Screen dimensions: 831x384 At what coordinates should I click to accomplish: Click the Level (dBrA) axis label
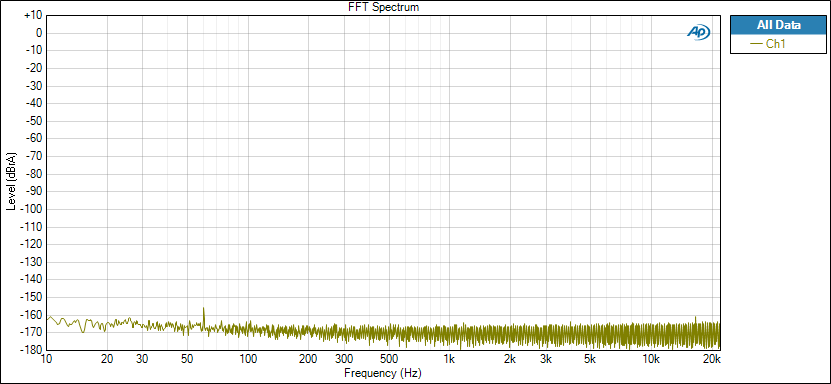click(x=11, y=182)
